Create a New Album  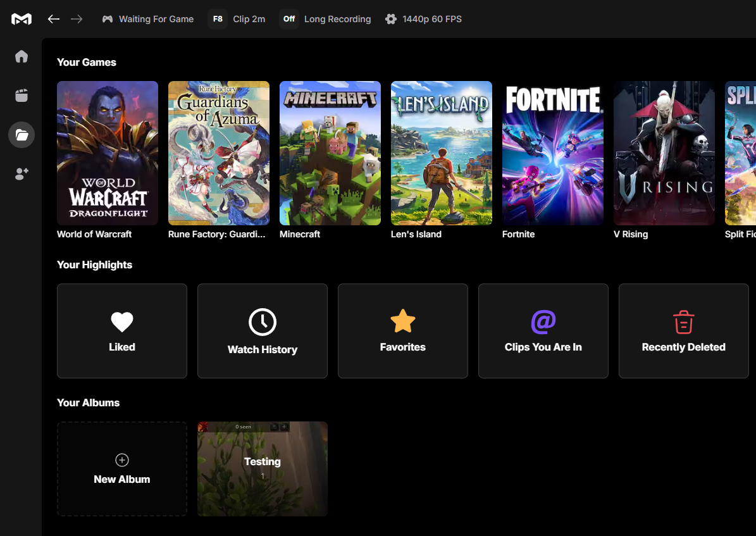click(x=122, y=469)
